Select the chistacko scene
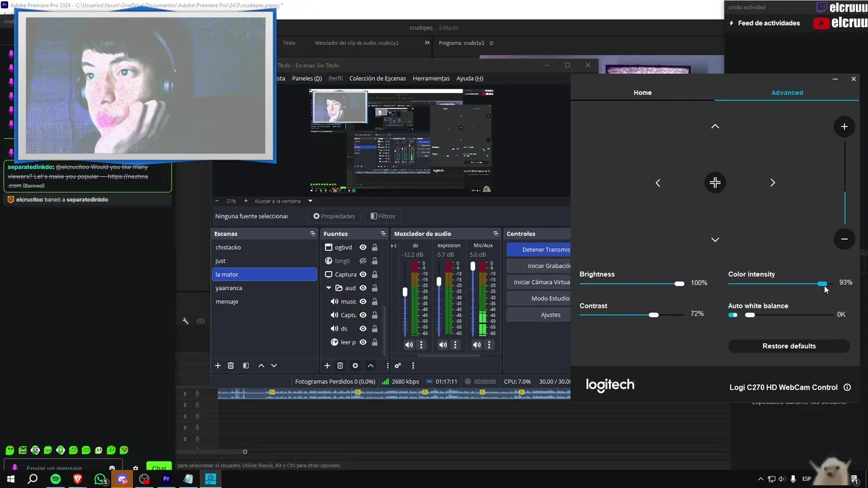The height and width of the screenshot is (488, 868). click(264, 247)
